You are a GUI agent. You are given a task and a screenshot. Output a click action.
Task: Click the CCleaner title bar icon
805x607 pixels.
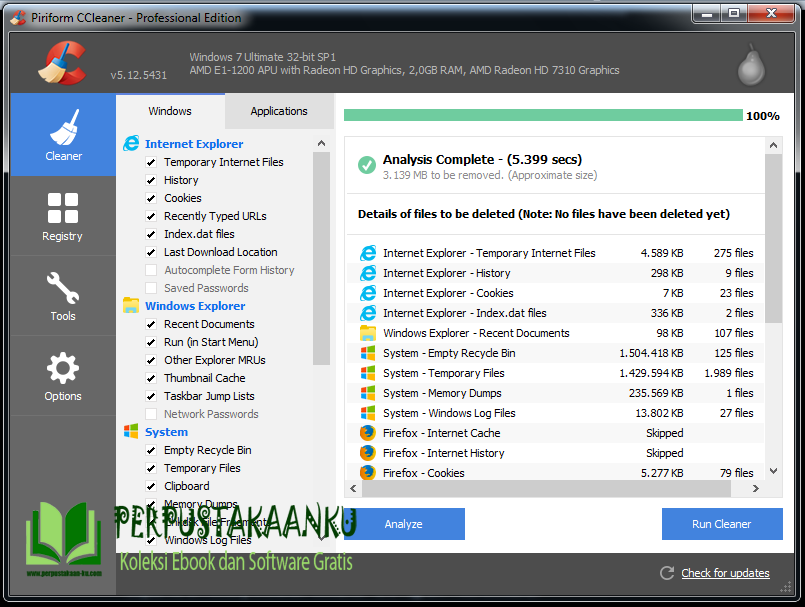coord(18,17)
